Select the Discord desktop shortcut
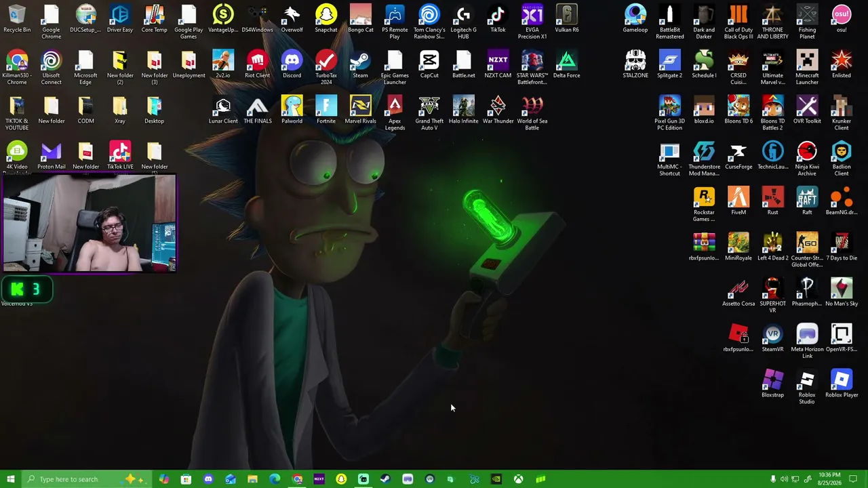The width and height of the screenshot is (868, 488). click(292, 64)
